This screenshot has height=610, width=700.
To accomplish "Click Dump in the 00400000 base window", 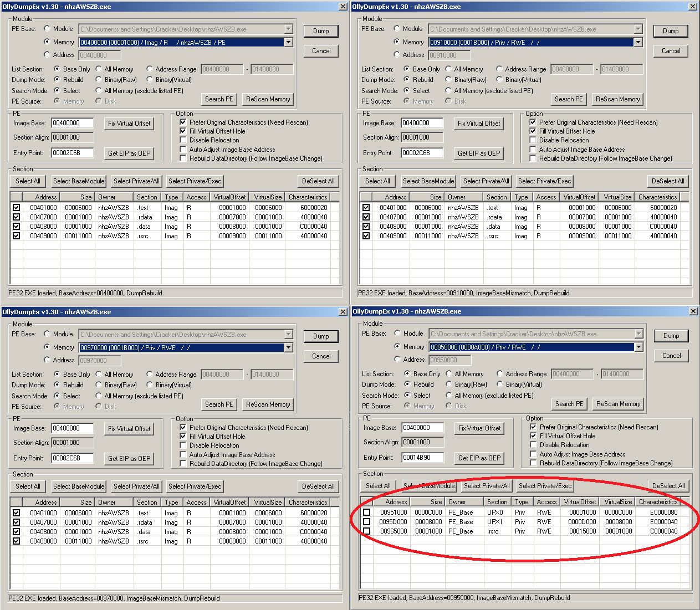I will click(321, 31).
